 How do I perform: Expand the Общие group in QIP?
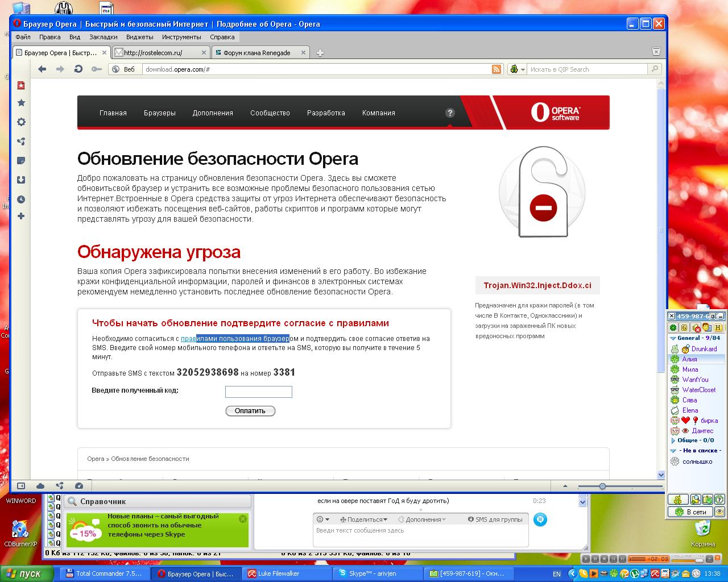click(x=673, y=440)
